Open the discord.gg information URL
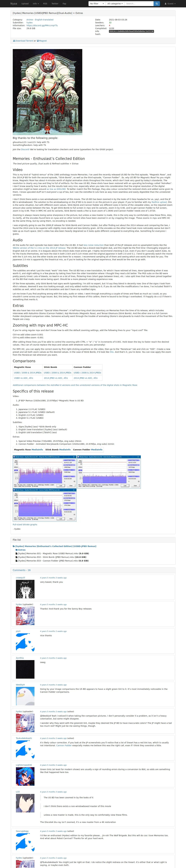This screenshot has height=868, width=186. coord(42,26)
